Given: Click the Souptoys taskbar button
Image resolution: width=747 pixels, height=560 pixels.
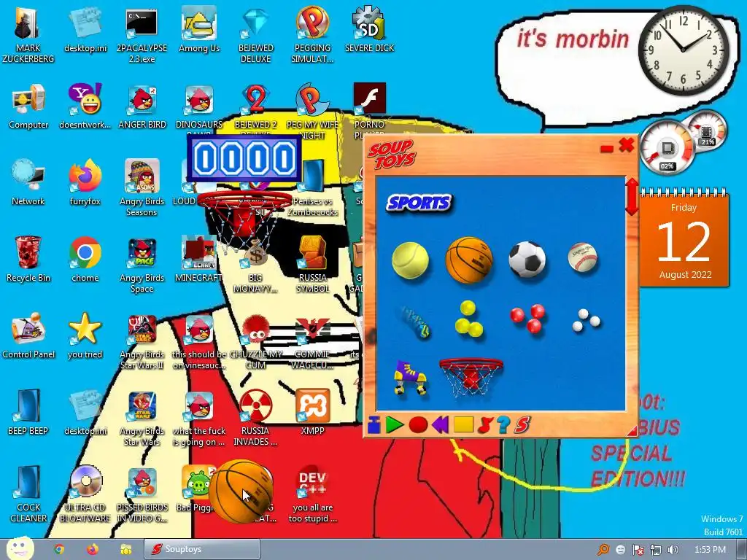Looking at the screenshot, I should (202, 549).
